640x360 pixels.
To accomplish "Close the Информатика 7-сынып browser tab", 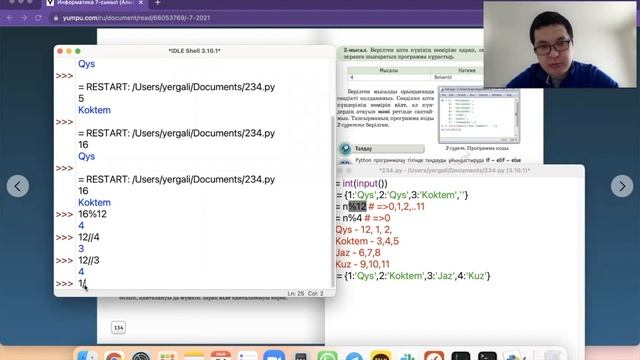I will [x=141, y=2].
